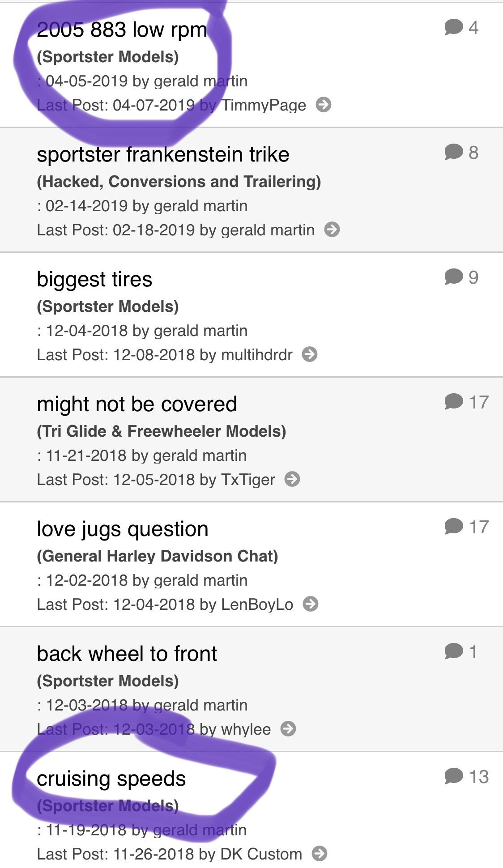
Task: Click reply bubble on love jugs question
Action: click(x=453, y=527)
